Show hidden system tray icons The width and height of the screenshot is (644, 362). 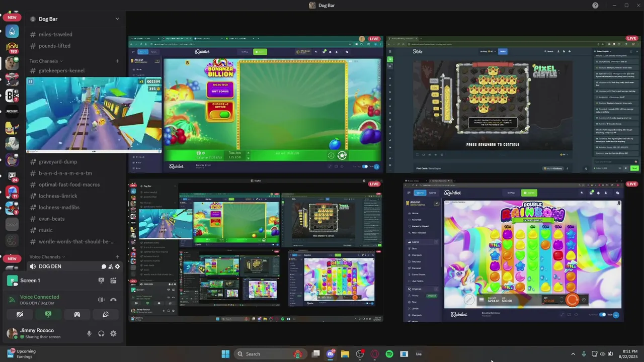[x=573, y=354]
